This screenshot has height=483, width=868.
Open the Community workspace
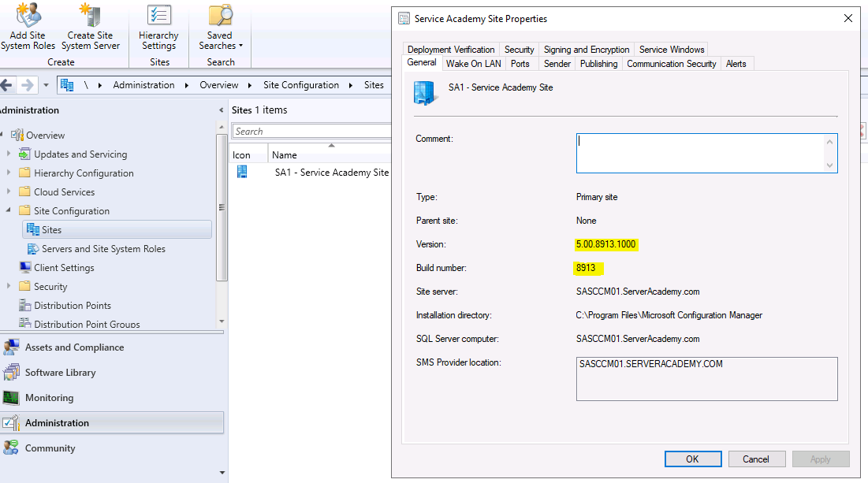coord(50,448)
